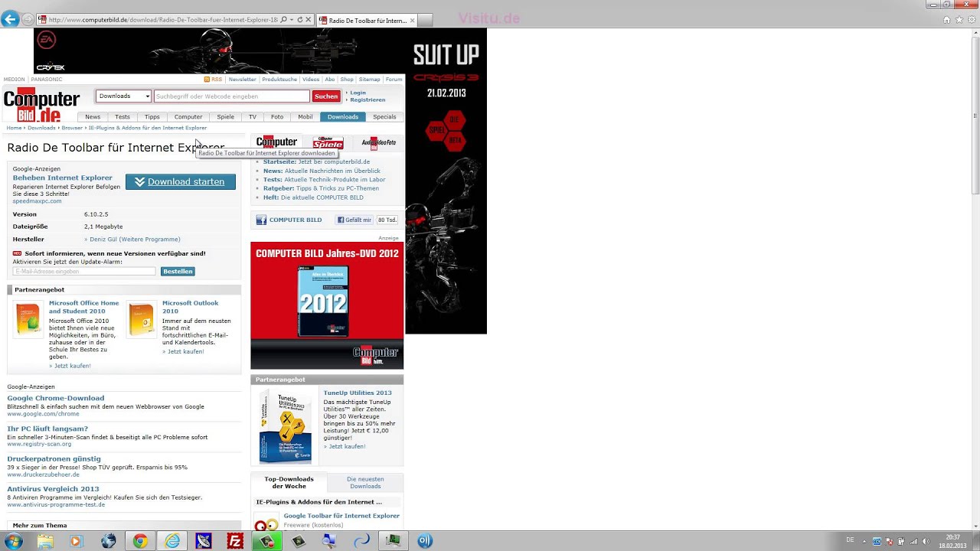Open the Windows Start button
Image resolution: width=980 pixels, height=551 pixels.
13,541
